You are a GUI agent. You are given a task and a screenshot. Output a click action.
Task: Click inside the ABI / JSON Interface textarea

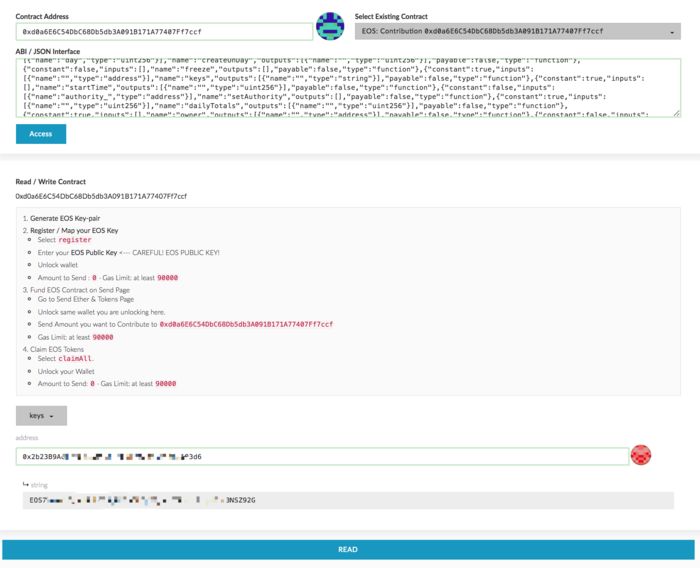pyautogui.click(x=348, y=88)
